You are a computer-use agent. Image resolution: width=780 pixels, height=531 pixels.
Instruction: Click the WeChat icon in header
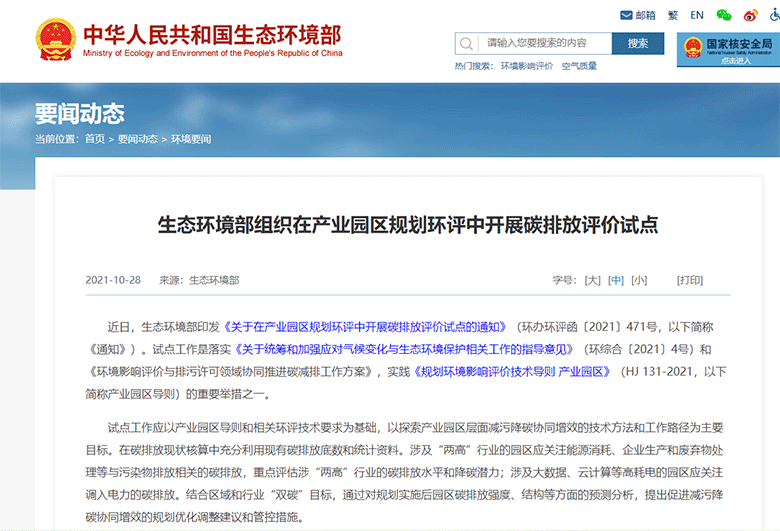pos(724,15)
